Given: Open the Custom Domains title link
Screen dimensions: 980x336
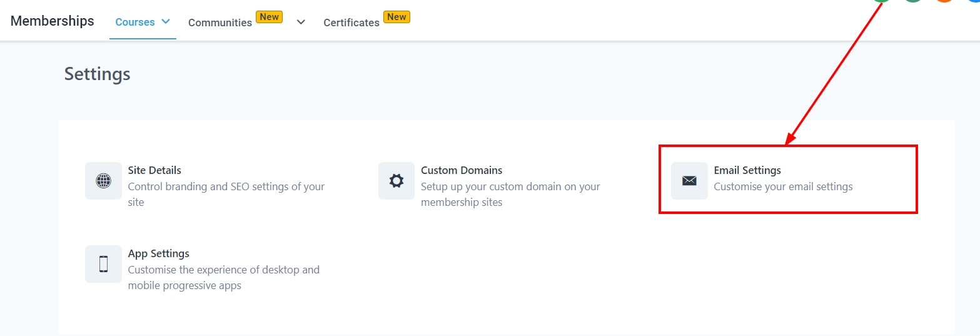Looking at the screenshot, I should (x=462, y=170).
